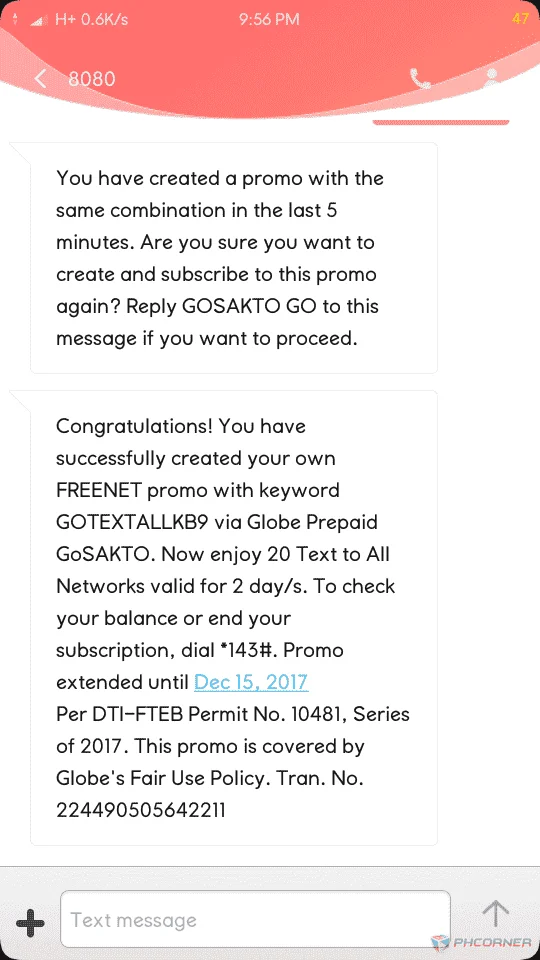This screenshot has width=540, height=960.
Task: Tap the H+ 0.6K/s network speed indicator
Action: [x=91, y=20]
